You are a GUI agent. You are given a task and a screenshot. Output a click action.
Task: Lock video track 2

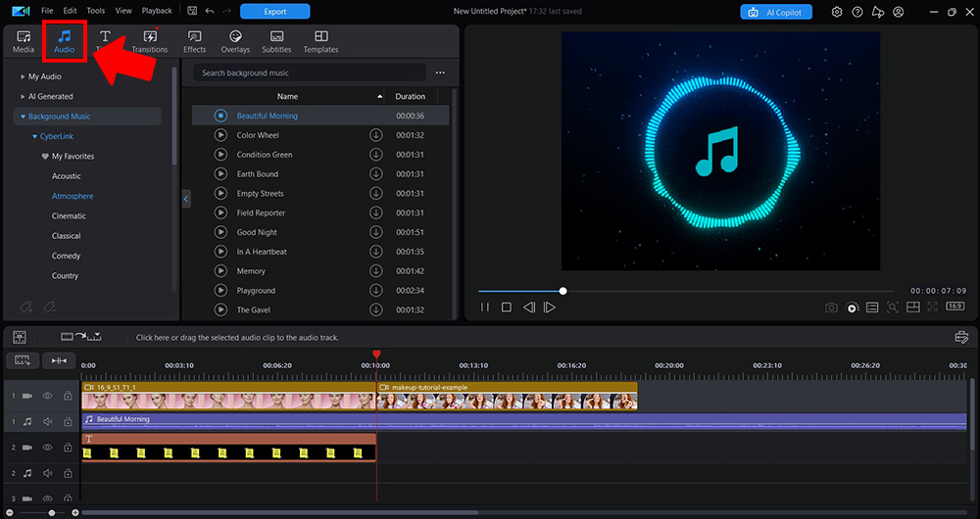[68, 448]
